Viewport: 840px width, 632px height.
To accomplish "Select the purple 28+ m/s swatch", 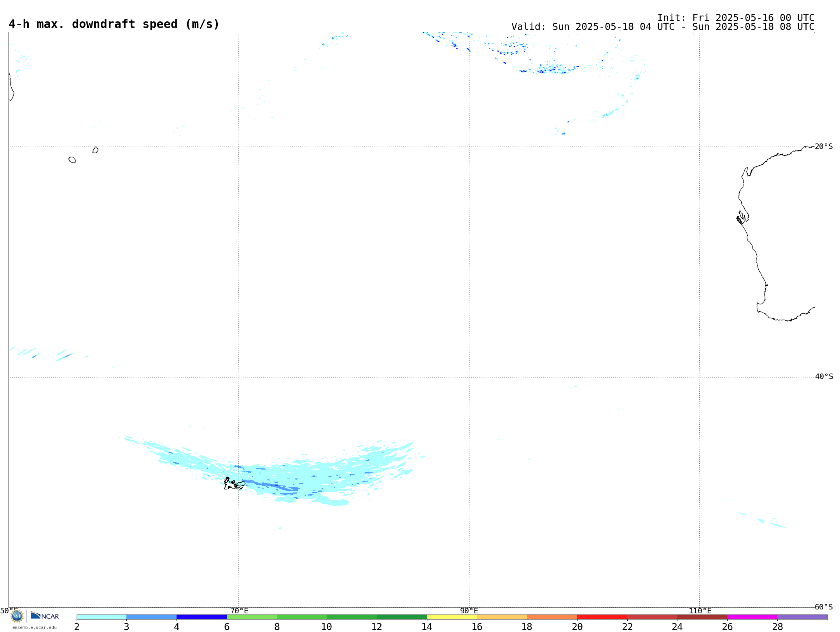I will (x=803, y=617).
